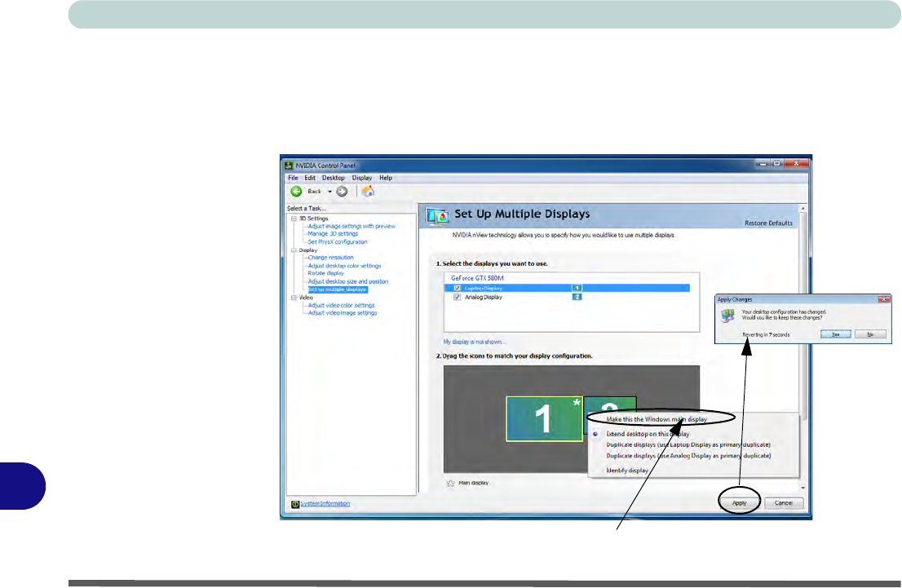Open the File menu

click(293, 178)
